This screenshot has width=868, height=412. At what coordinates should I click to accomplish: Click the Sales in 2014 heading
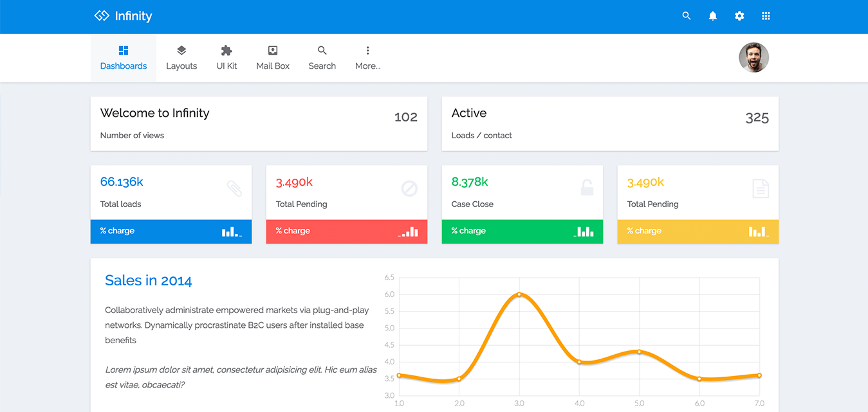148,281
